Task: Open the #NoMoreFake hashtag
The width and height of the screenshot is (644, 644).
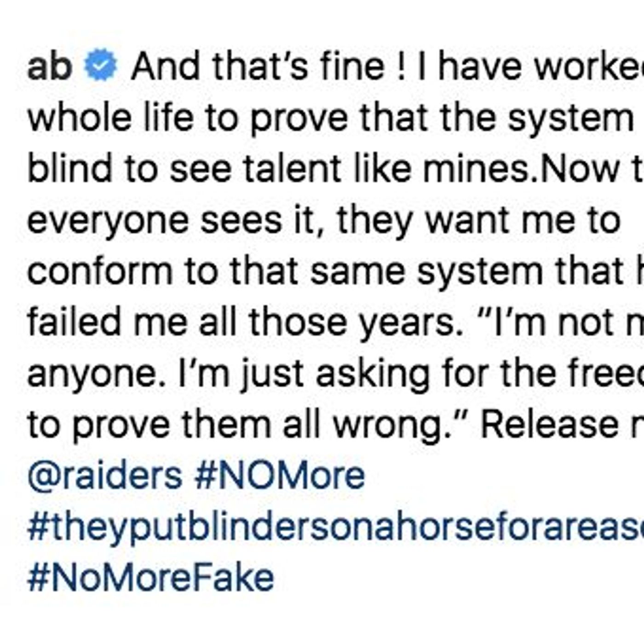Action: coord(151,578)
